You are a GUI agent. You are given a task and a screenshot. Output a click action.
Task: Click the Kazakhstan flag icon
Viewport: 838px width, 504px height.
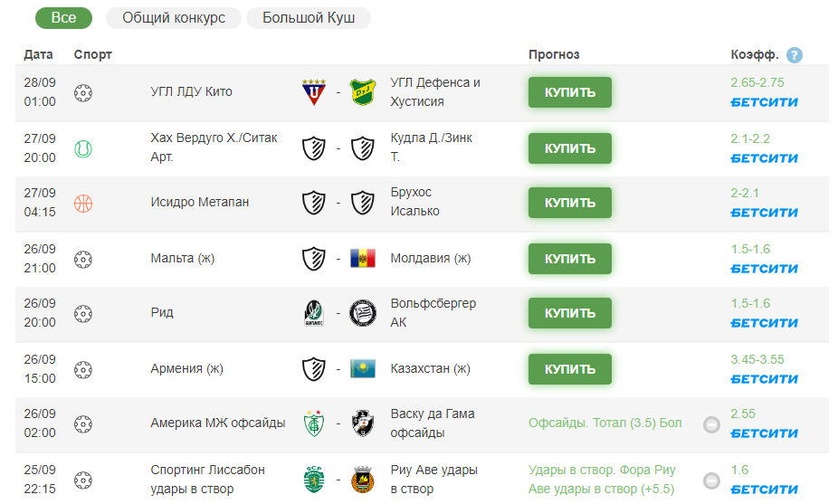[x=363, y=369]
